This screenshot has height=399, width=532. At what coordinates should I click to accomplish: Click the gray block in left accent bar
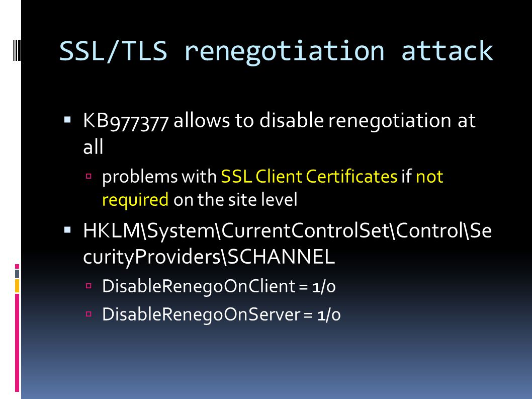coord(17,273)
